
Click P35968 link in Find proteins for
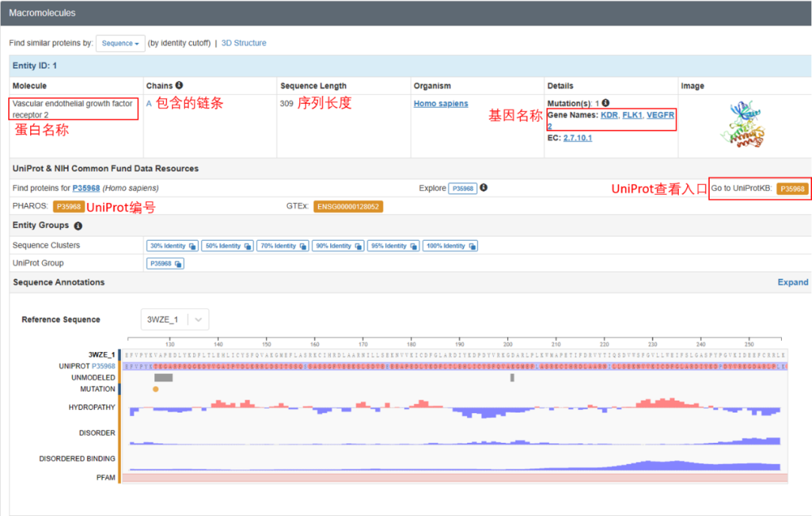(x=86, y=188)
